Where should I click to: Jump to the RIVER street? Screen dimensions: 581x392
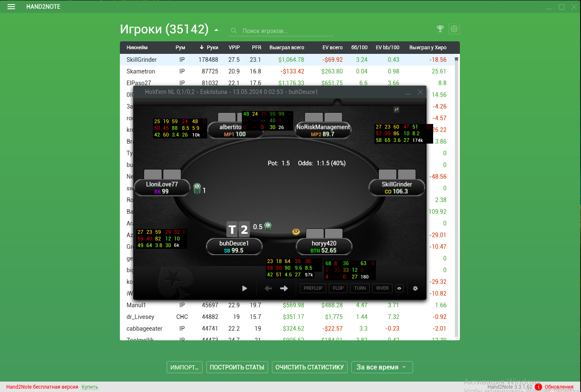(x=382, y=288)
